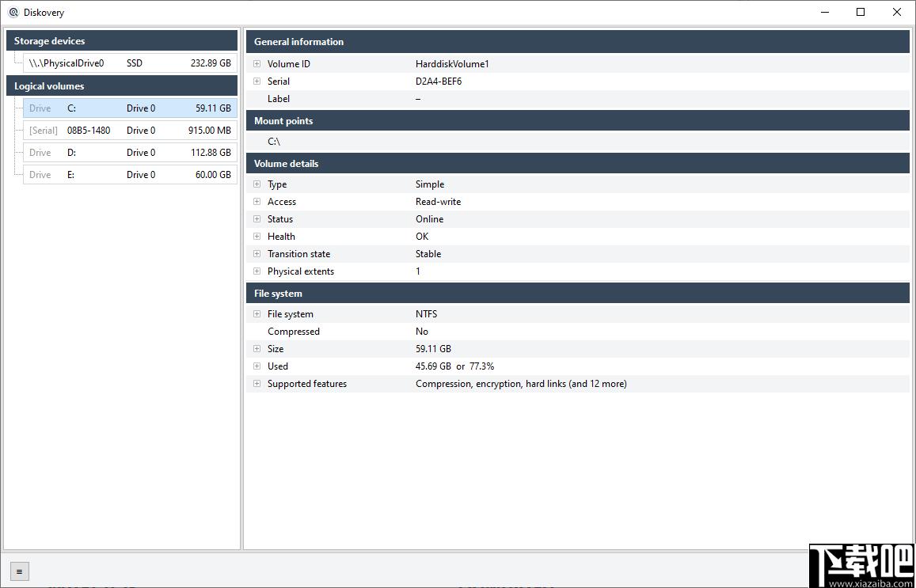Select the 08B5-1480 serial volume

point(131,131)
